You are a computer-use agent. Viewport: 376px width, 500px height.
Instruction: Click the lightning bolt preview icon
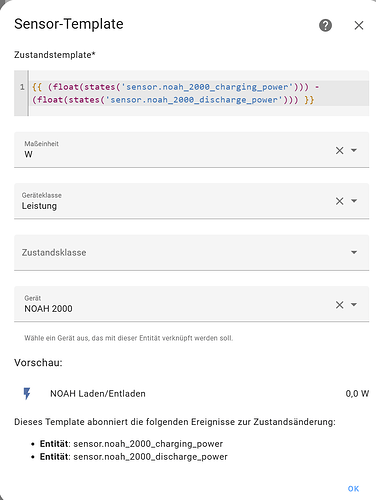(x=27, y=393)
